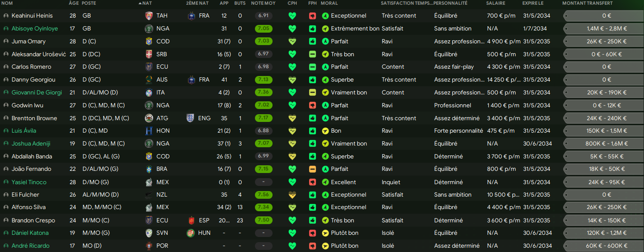644x252 pixels.
Task: Open Danny Georgiou's player profile
Action: (33, 80)
